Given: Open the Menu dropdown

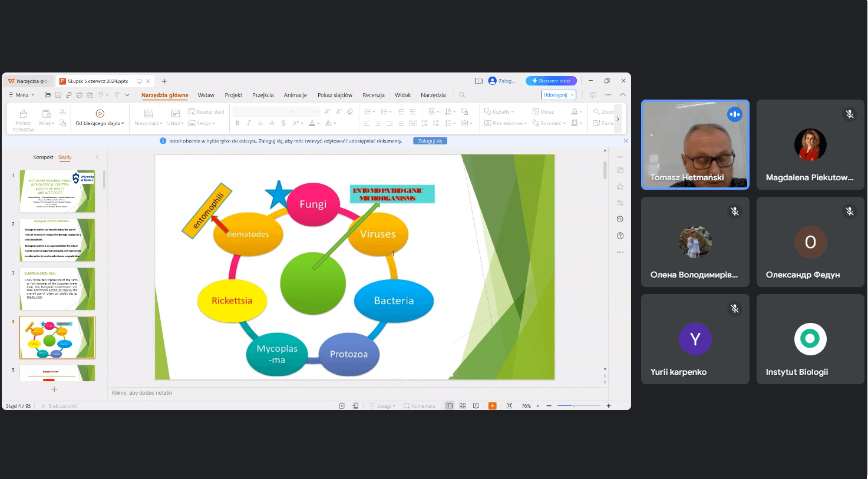Looking at the screenshot, I should [22, 95].
